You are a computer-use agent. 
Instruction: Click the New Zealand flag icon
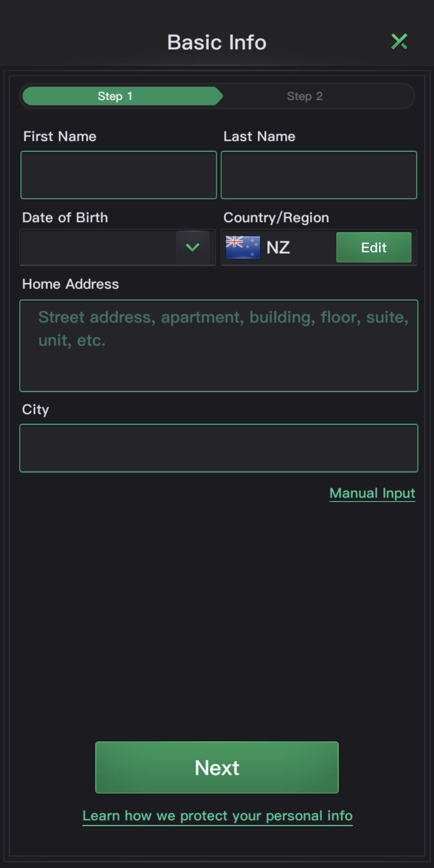tap(243, 247)
